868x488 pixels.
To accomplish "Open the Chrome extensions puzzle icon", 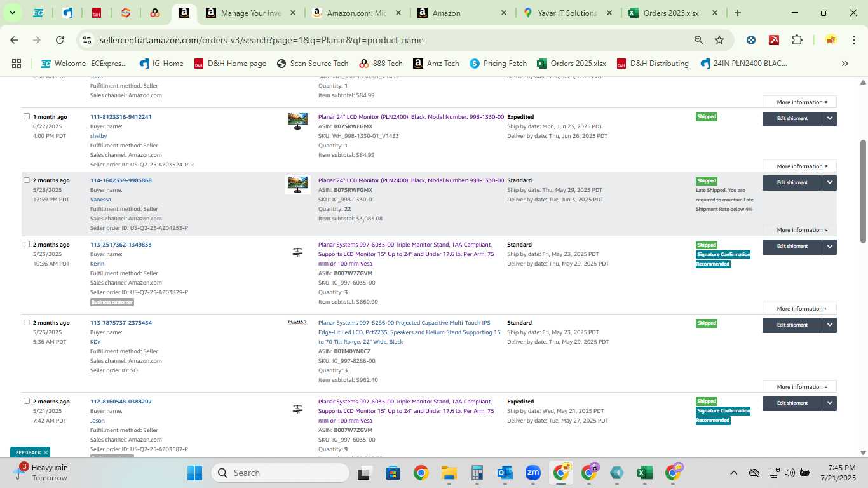I will coord(797,40).
